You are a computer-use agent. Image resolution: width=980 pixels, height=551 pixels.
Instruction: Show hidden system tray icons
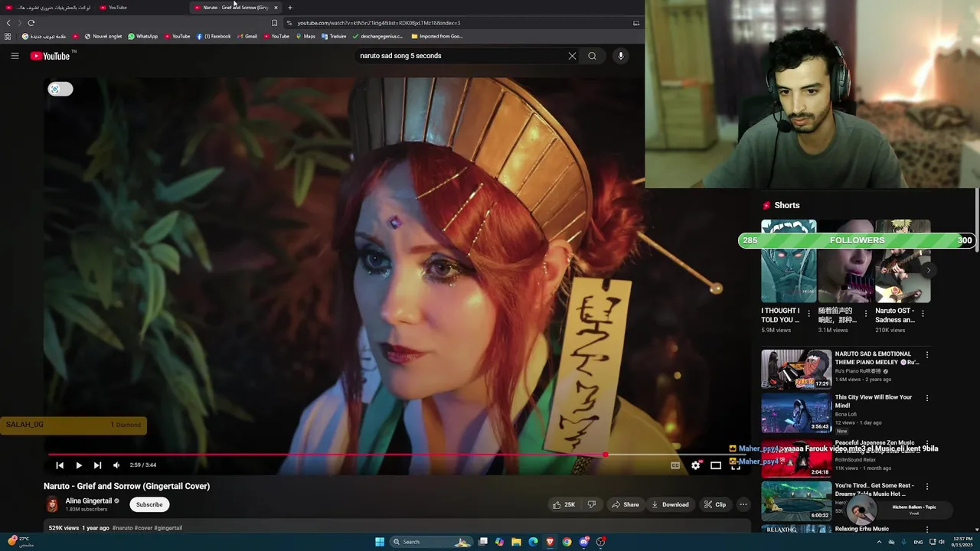pos(879,542)
